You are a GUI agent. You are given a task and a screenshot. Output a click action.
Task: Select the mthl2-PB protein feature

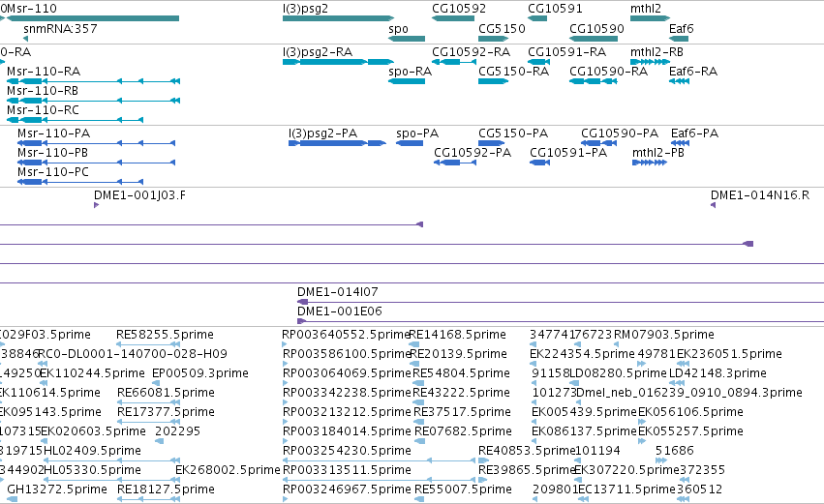click(x=650, y=163)
